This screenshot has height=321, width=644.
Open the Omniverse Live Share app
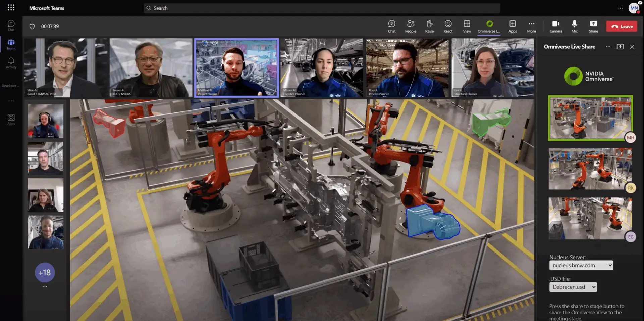489,26
